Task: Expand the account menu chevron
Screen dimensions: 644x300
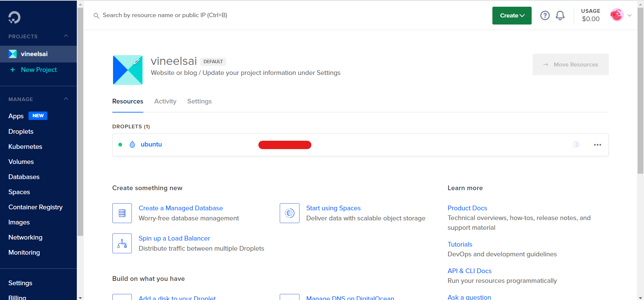Action: point(630,15)
